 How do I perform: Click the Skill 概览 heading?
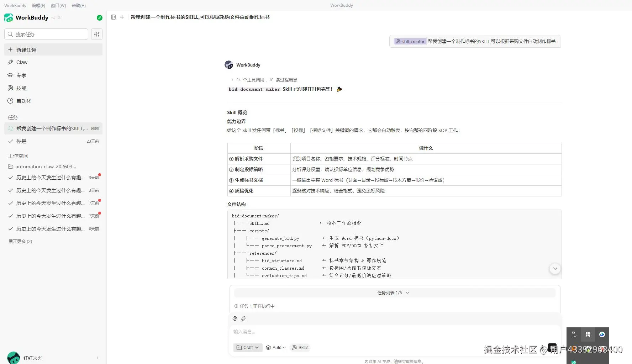pos(237,112)
